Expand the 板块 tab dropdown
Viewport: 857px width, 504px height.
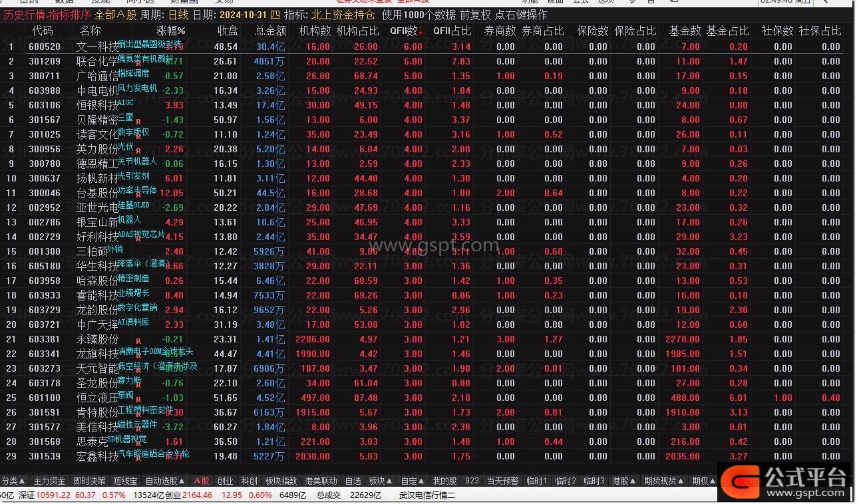[381, 481]
